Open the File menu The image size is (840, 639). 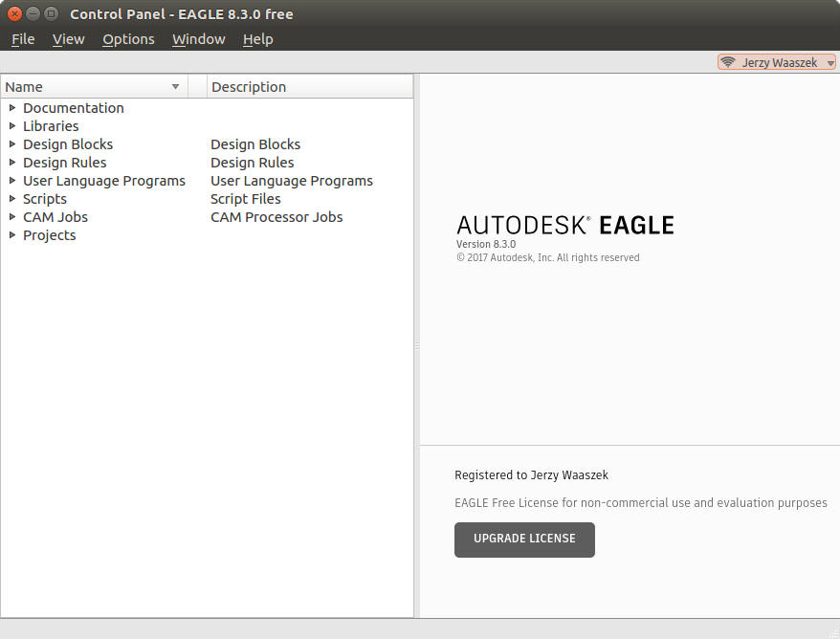23,39
